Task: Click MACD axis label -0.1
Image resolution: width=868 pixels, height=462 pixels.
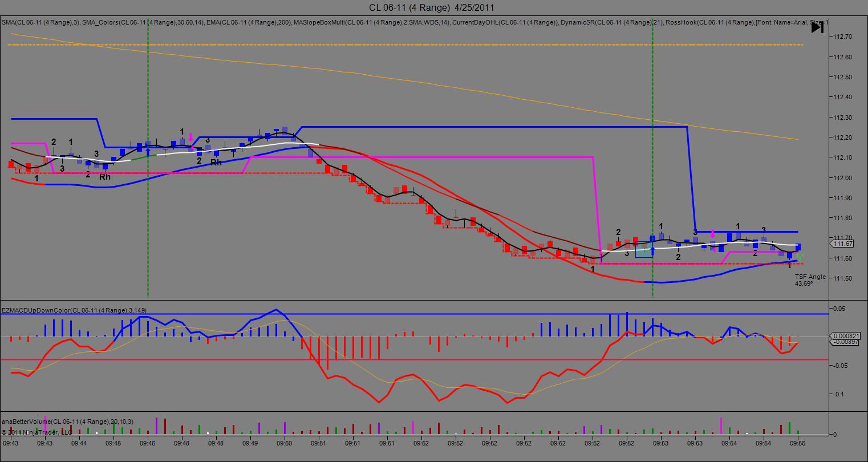Action: coord(838,394)
